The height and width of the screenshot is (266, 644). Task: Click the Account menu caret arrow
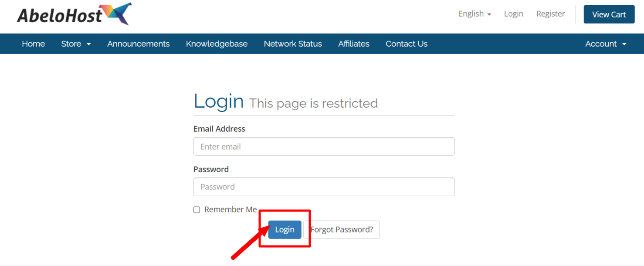pos(624,44)
